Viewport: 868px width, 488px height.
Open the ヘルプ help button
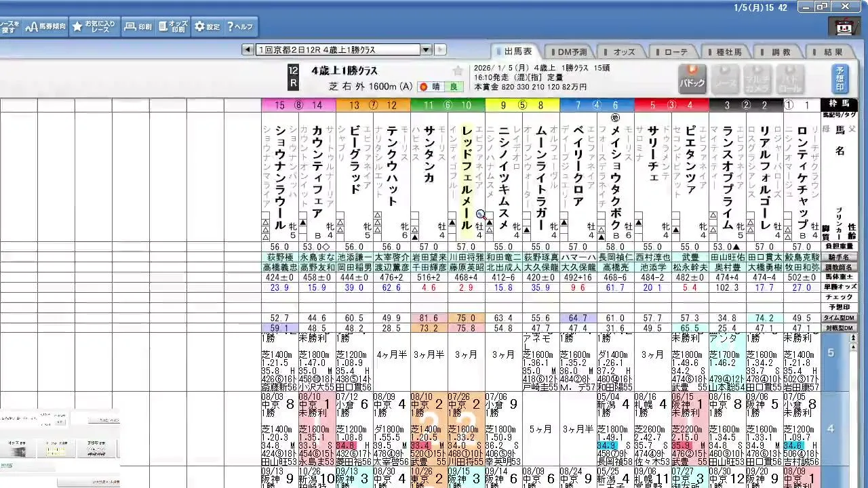240,26
